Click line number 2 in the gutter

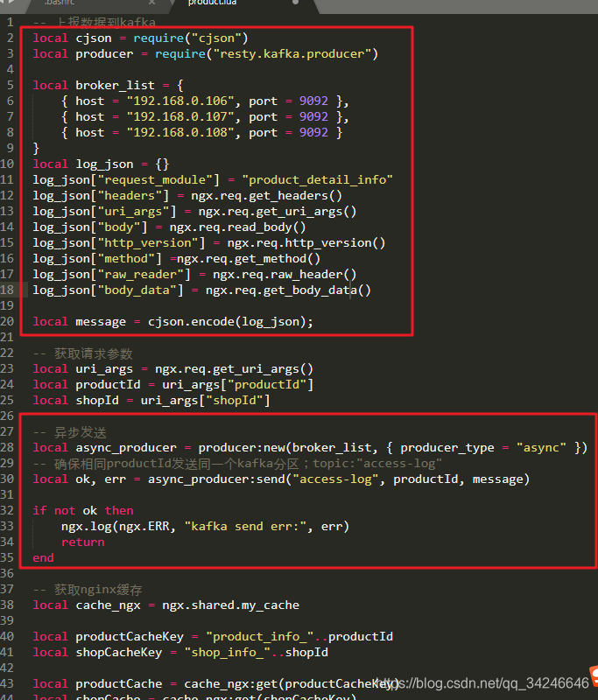click(10, 38)
